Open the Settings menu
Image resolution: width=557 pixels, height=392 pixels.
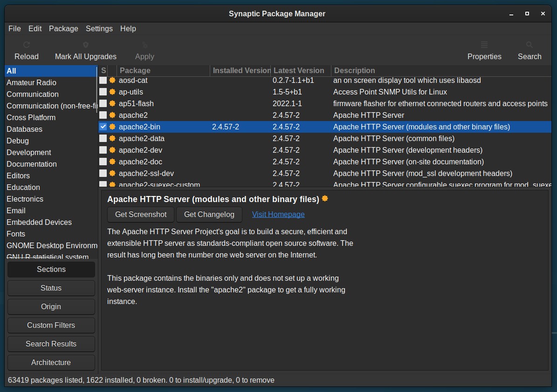tap(99, 29)
